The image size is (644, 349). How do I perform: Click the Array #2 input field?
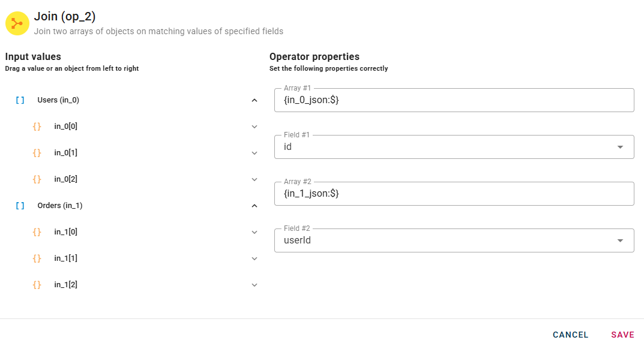click(x=454, y=194)
